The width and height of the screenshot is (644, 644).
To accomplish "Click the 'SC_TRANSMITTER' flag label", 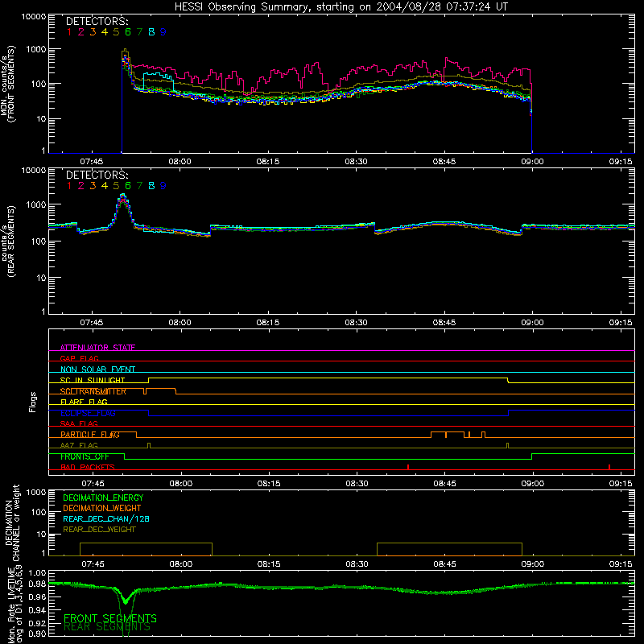I will [93, 391].
